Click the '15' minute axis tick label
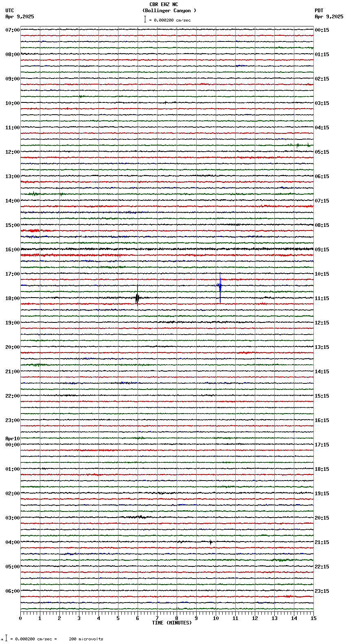This screenshot has height=644, width=346. pos(313,618)
